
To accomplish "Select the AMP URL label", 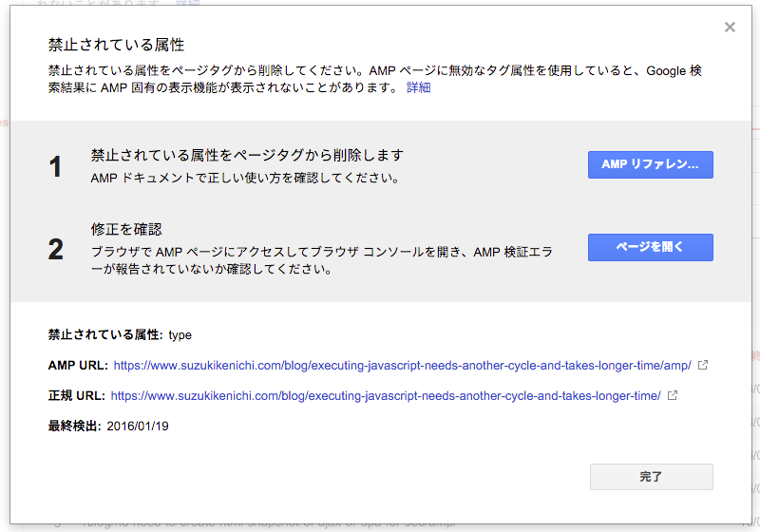I will click(78, 366).
